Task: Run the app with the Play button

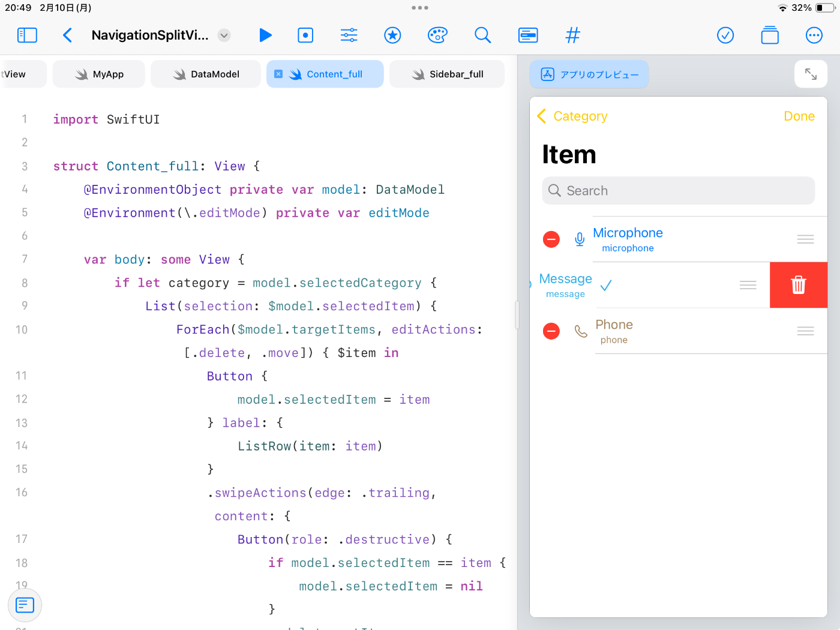Action: coord(265,35)
